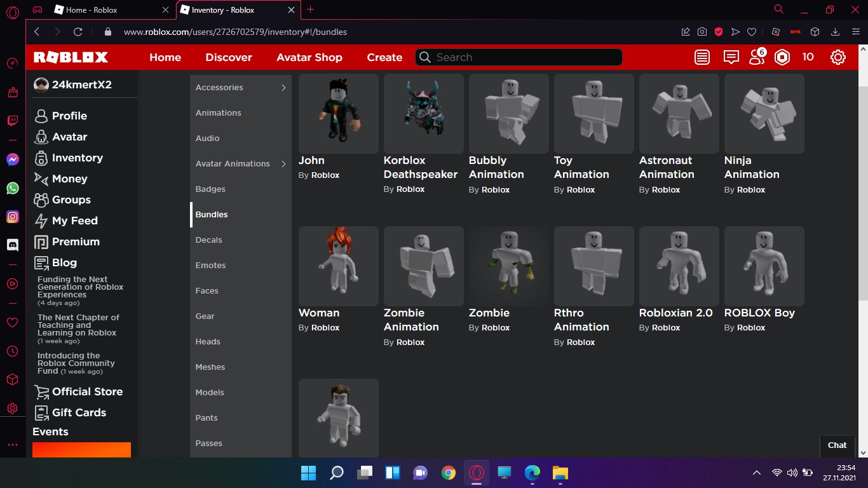
Task: Expand the Accessories category arrow
Action: click(x=283, y=88)
